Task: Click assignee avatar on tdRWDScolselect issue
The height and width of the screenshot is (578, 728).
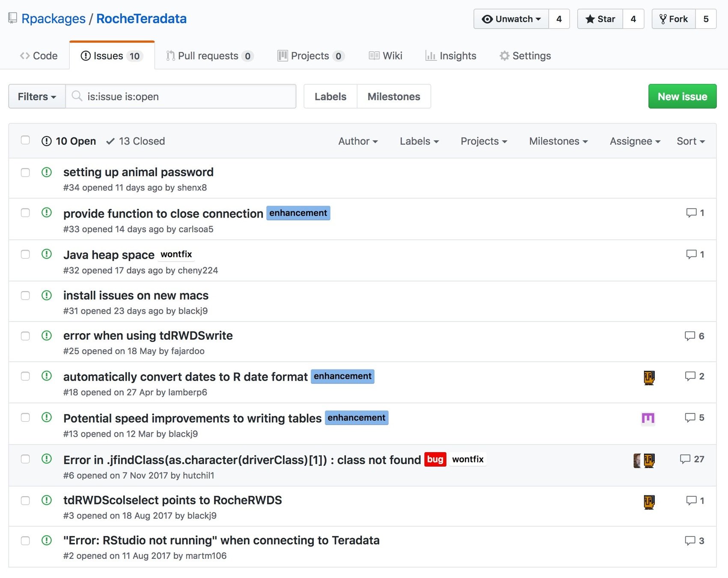Action: coord(649,501)
